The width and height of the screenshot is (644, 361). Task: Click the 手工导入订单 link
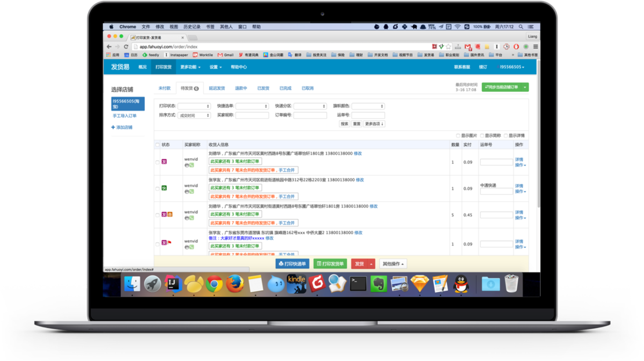point(125,115)
